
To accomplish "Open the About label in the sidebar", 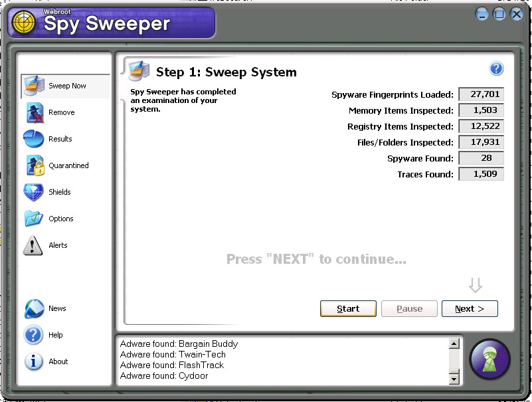I will (x=58, y=361).
